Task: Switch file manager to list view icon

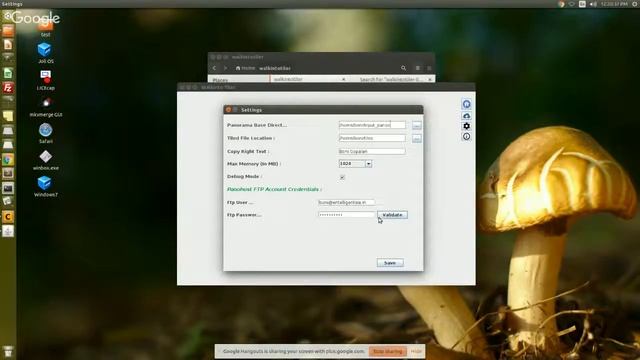Action: pos(417,68)
